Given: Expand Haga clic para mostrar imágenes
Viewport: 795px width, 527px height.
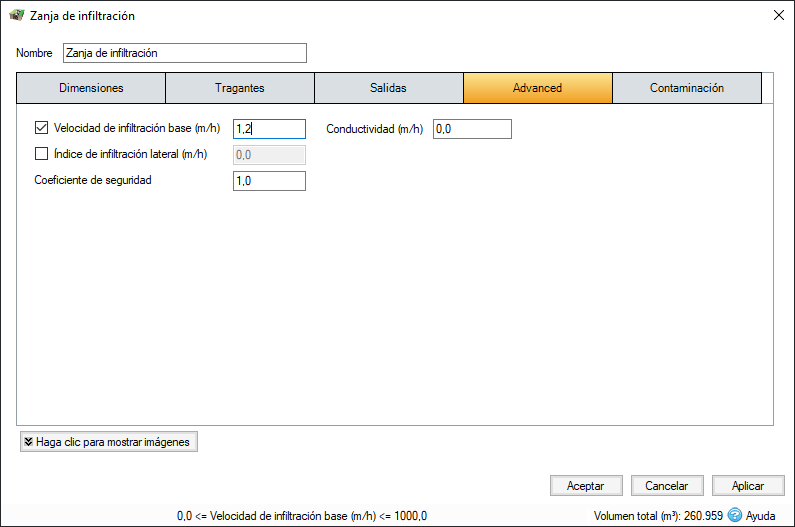Looking at the screenshot, I should (x=109, y=442).
